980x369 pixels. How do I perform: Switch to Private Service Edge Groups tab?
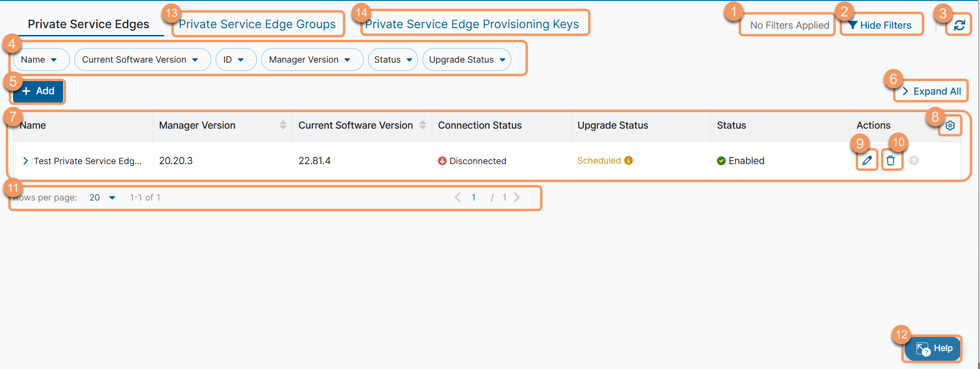click(x=257, y=24)
